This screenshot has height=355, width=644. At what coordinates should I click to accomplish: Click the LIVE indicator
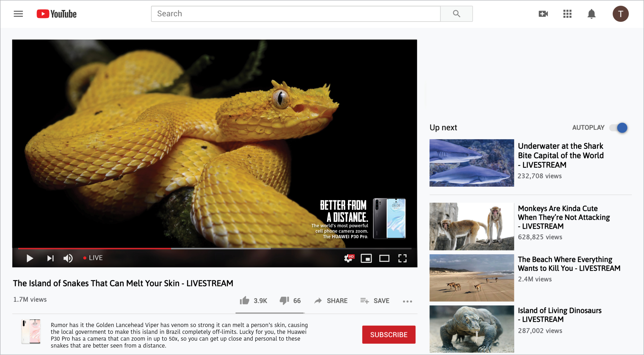click(93, 258)
